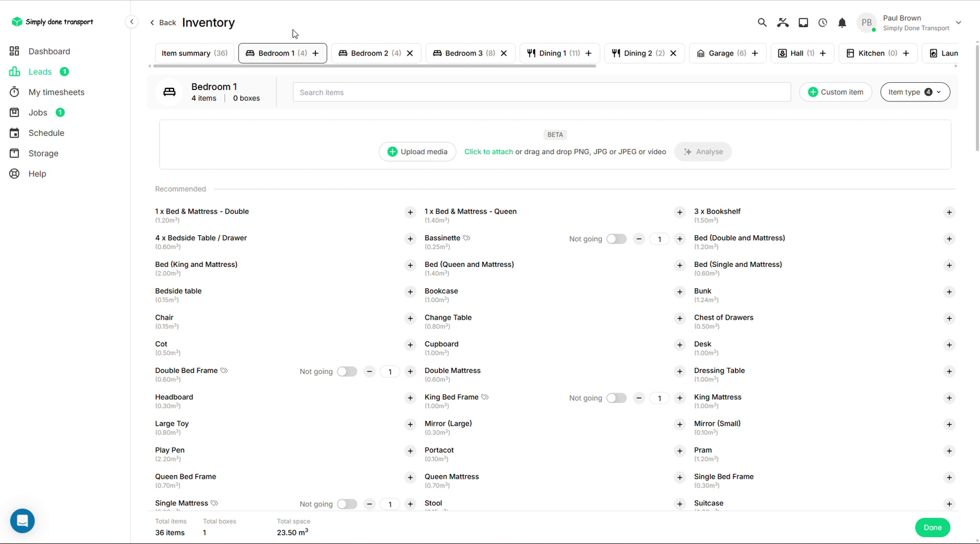Click the Upload media button
This screenshot has width=980, height=544.
(x=417, y=152)
